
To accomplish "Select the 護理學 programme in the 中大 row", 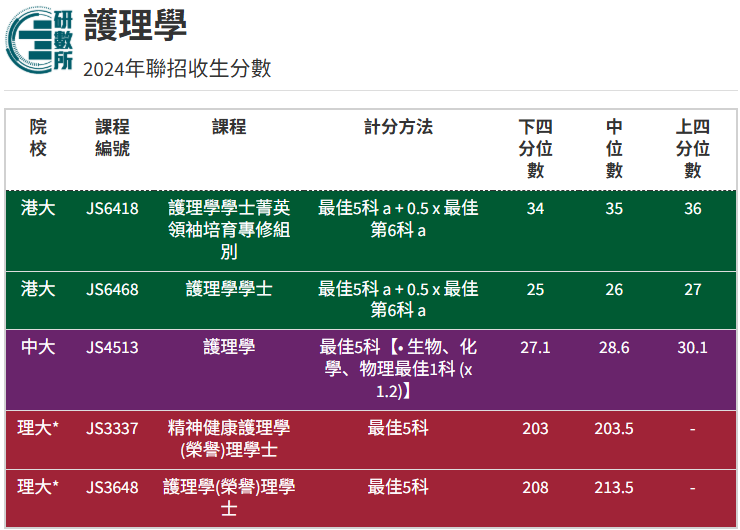I will point(229,347).
